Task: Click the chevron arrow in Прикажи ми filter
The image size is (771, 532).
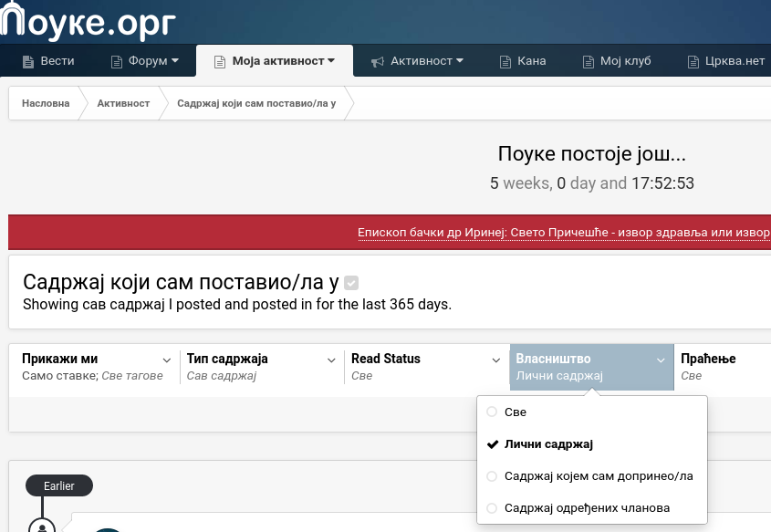Action: coord(167,360)
